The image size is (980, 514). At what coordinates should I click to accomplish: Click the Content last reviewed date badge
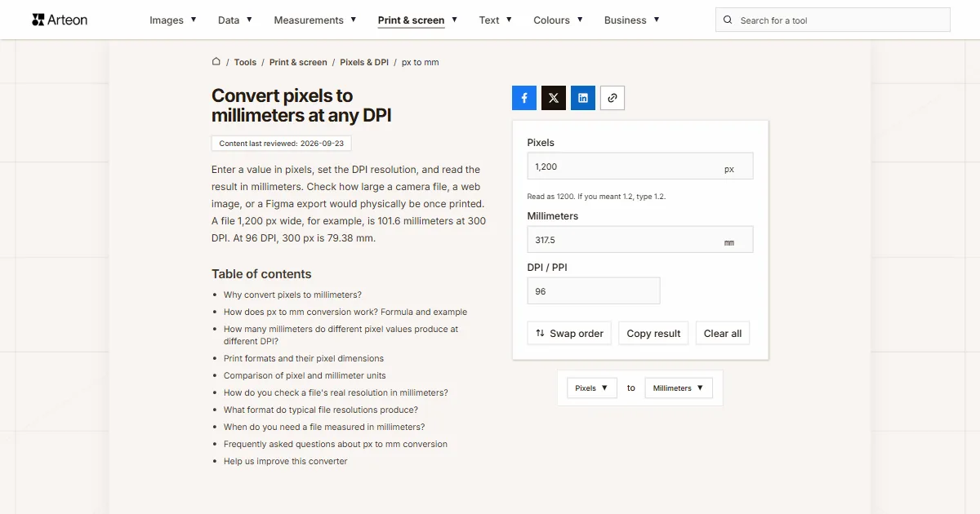click(x=282, y=144)
